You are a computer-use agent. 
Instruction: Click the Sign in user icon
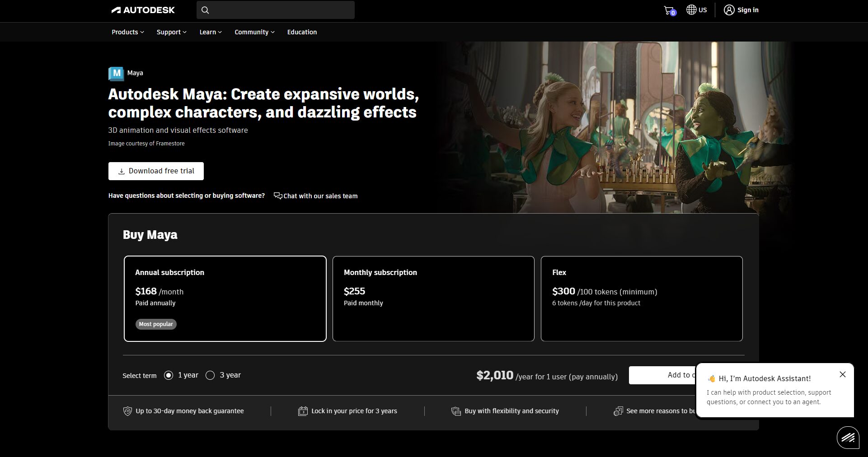729,10
